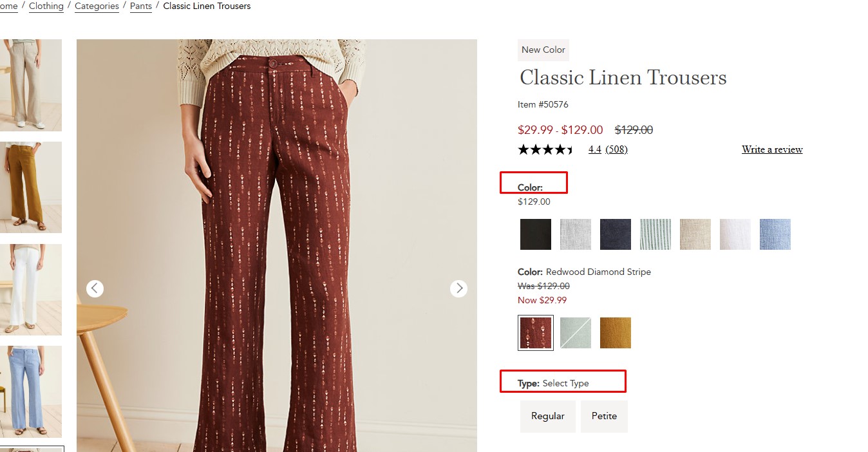Navigate to the Pants breadcrumb
The width and height of the screenshot is (868, 452).
[141, 6]
